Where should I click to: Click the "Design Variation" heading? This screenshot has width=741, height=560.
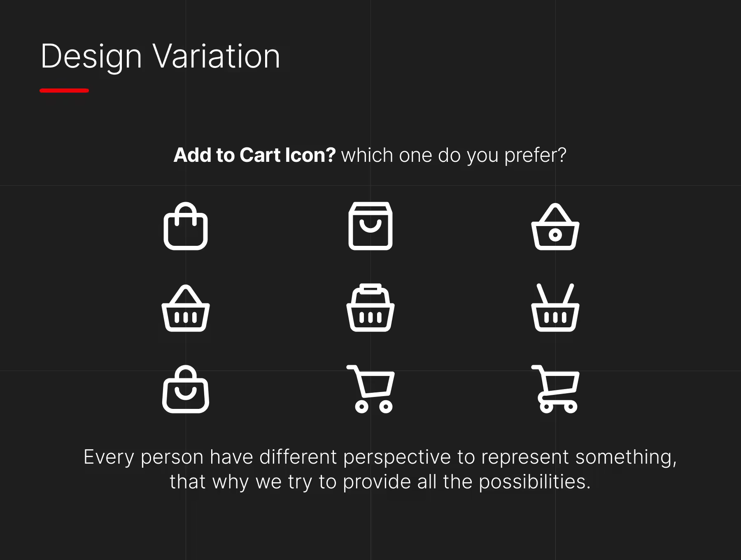[161, 57]
